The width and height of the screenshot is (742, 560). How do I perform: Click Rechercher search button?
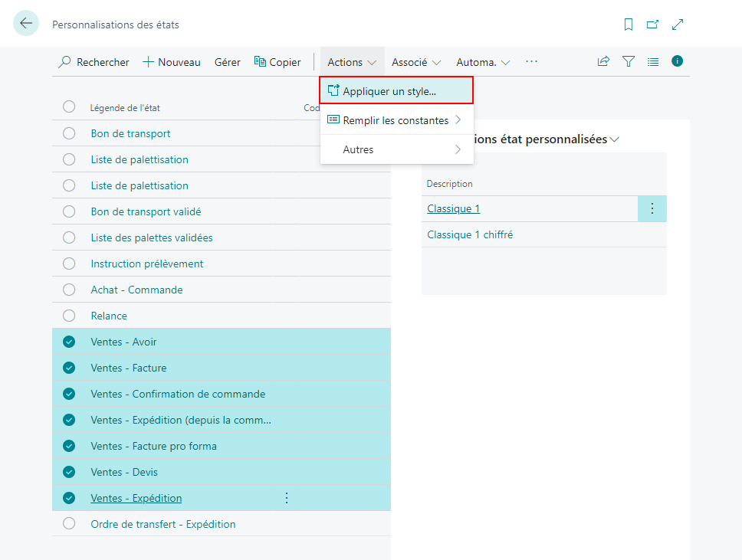94,62
